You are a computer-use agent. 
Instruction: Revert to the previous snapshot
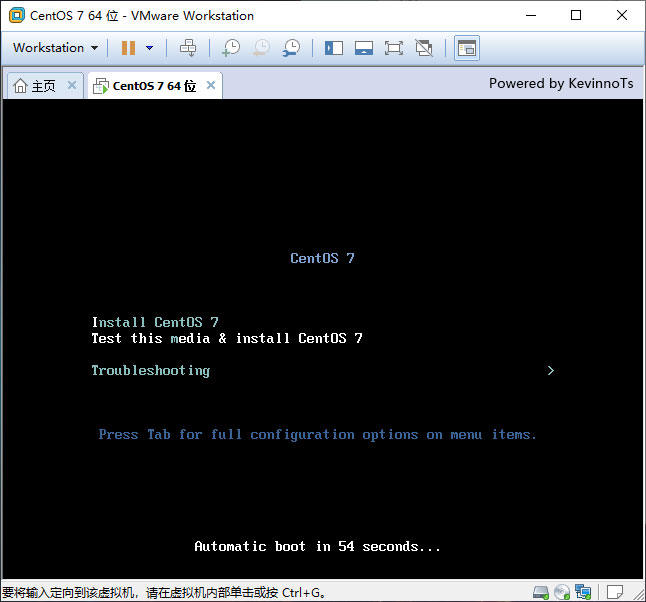261,48
